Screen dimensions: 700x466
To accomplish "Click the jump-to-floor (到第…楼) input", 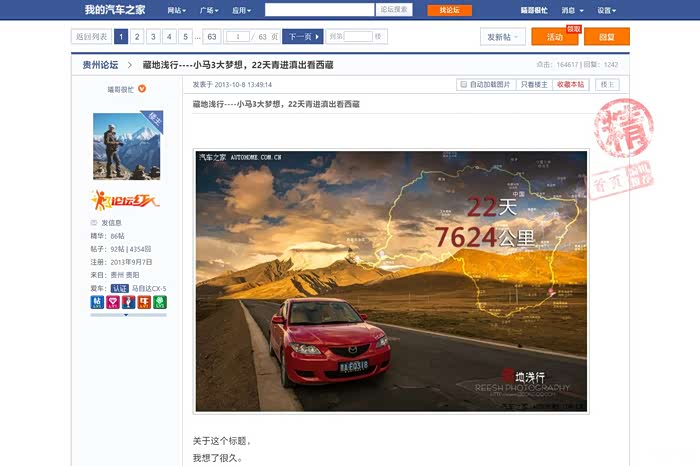I will click(358, 37).
